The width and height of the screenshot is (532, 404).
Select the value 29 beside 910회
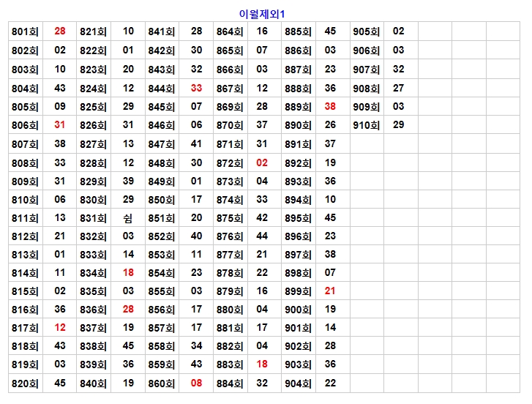click(398, 125)
